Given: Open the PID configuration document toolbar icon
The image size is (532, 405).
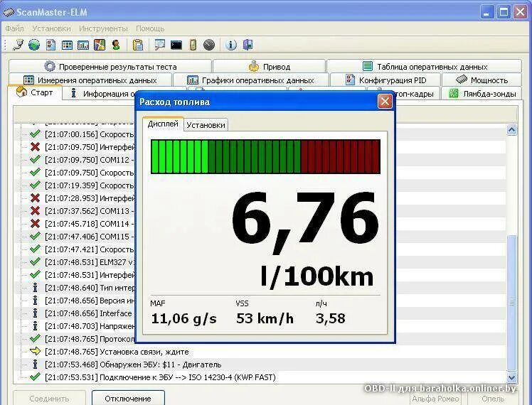Looking at the screenshot, I should tap(50, 44).
